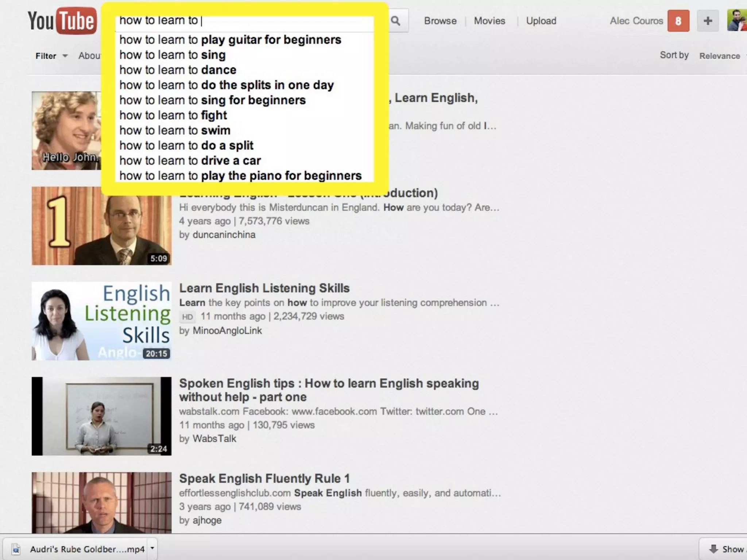Viewport: 747px width, 560px height.
Task: Click the Show all downloads arrow
Action: (x=713, y=549)
